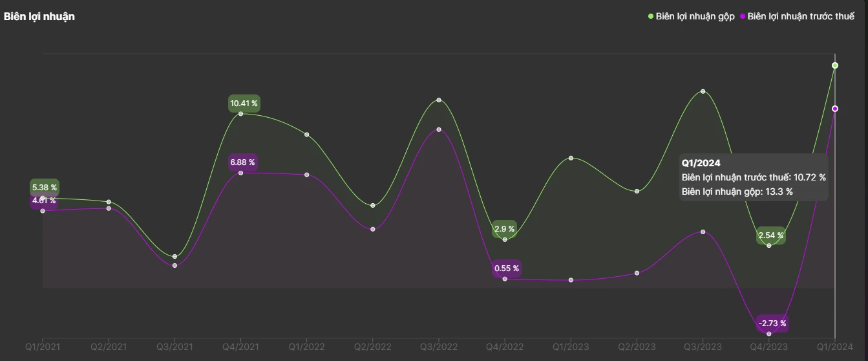The height and width of the screenshot is (361, 868).
Task: Click the Q1/2021 x-axis label
Action: click(43, 347)
